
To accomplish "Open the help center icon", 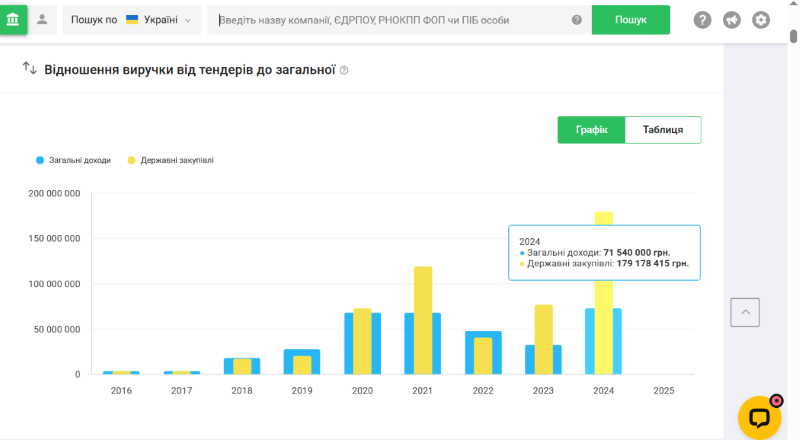I will tap(703, 20).
